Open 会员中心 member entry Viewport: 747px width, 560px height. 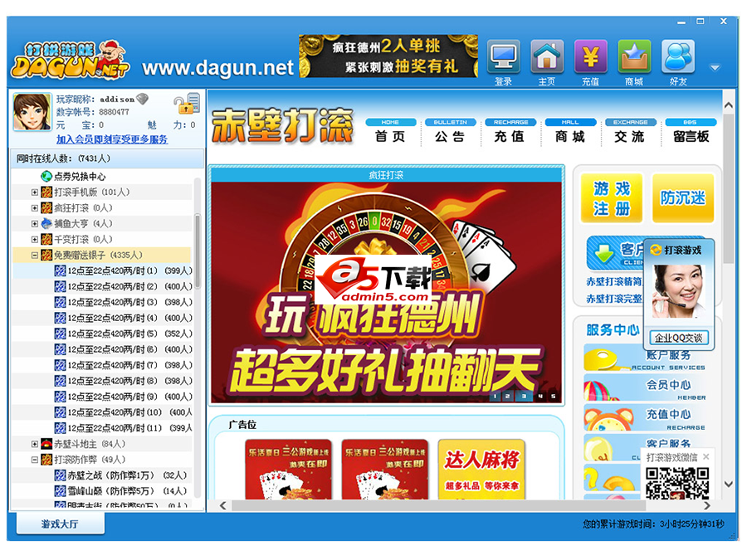tap(646, 389)
